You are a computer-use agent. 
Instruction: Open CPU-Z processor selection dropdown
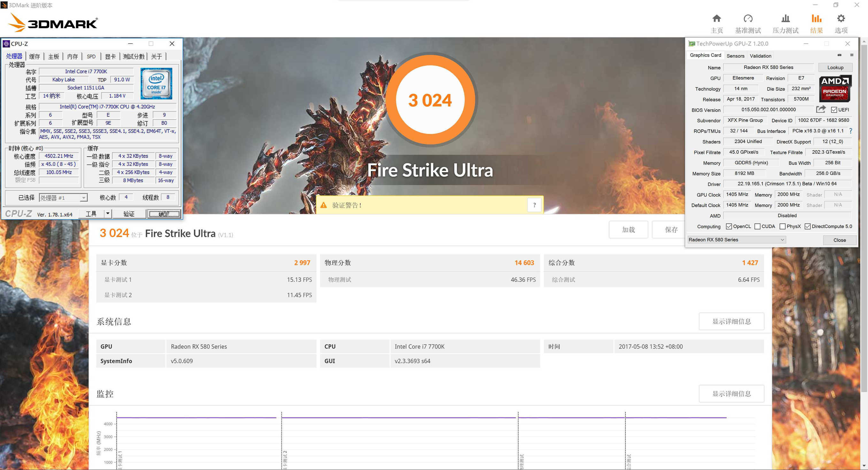[x=83, y=198]
